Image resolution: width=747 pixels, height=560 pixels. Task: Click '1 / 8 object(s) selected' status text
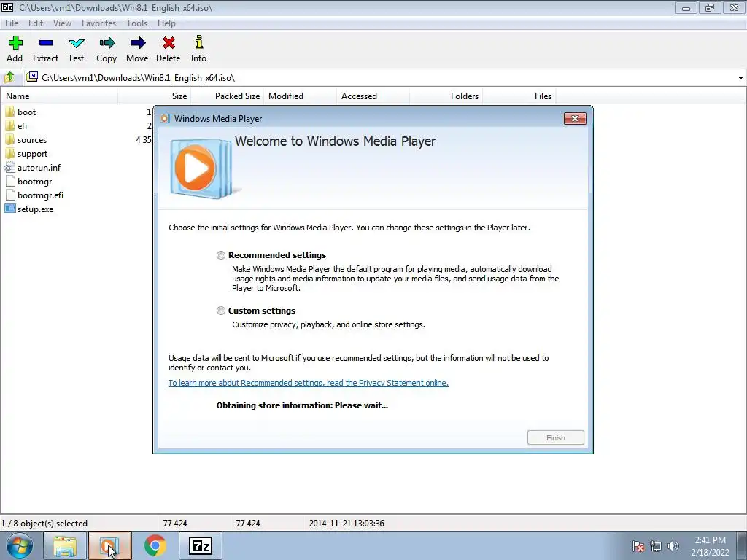[44, 524]
